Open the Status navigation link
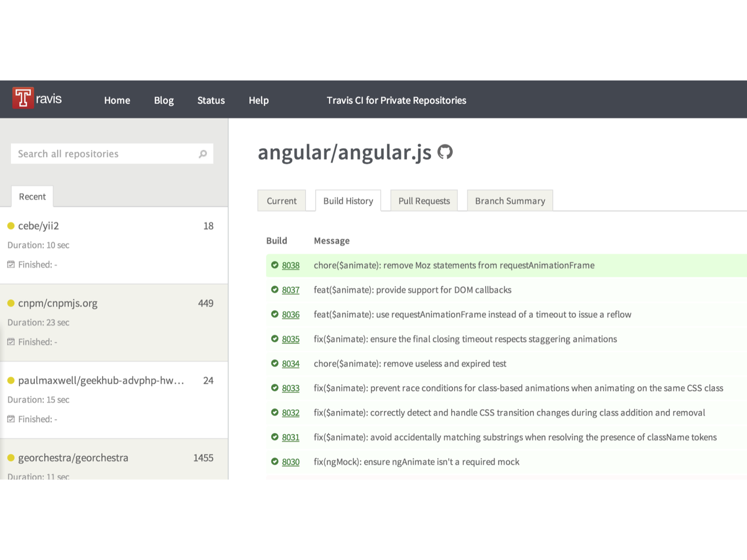Screen dimensions: 747x560 tap(211, 100)
